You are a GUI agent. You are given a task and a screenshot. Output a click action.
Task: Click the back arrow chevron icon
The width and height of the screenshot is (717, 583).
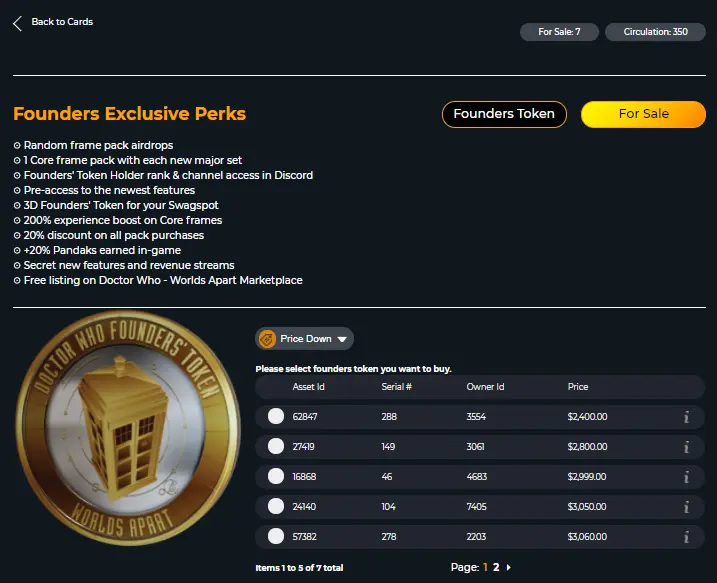(x=17, y=23)
